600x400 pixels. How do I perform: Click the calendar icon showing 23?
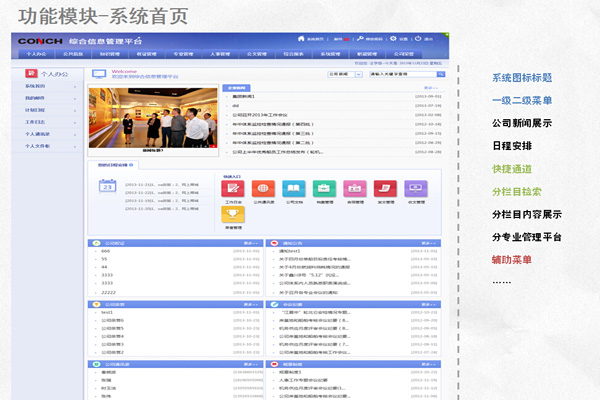[108, 186]
